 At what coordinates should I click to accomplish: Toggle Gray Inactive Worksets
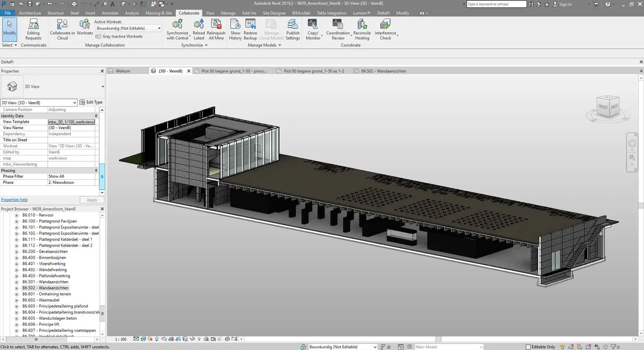pos(119,36)
